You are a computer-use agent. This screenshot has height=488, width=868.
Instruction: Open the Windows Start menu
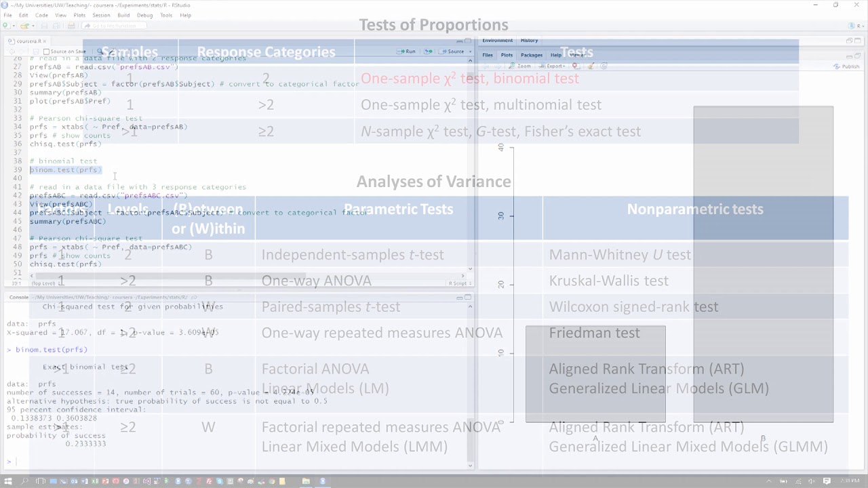click(x=9, y=481)
